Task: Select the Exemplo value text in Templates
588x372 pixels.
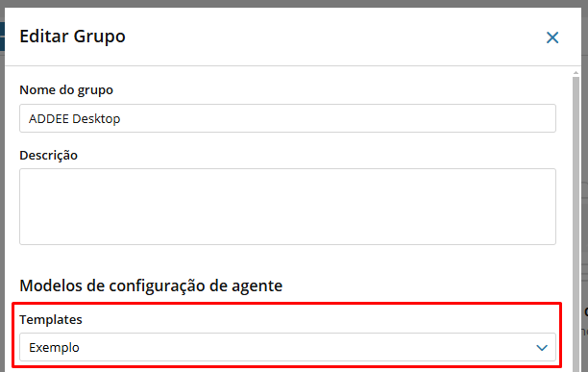Action: (54, 348)
